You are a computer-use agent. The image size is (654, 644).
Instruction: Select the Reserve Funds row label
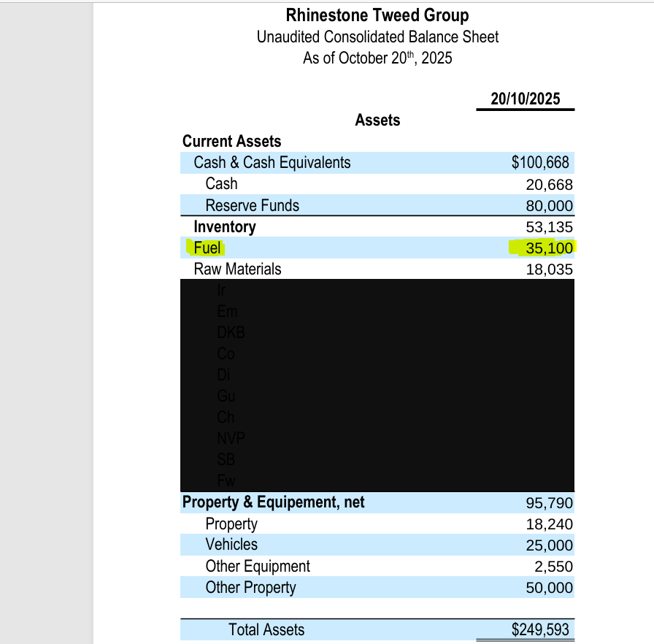pyautogui.click(x=252, y=205)
